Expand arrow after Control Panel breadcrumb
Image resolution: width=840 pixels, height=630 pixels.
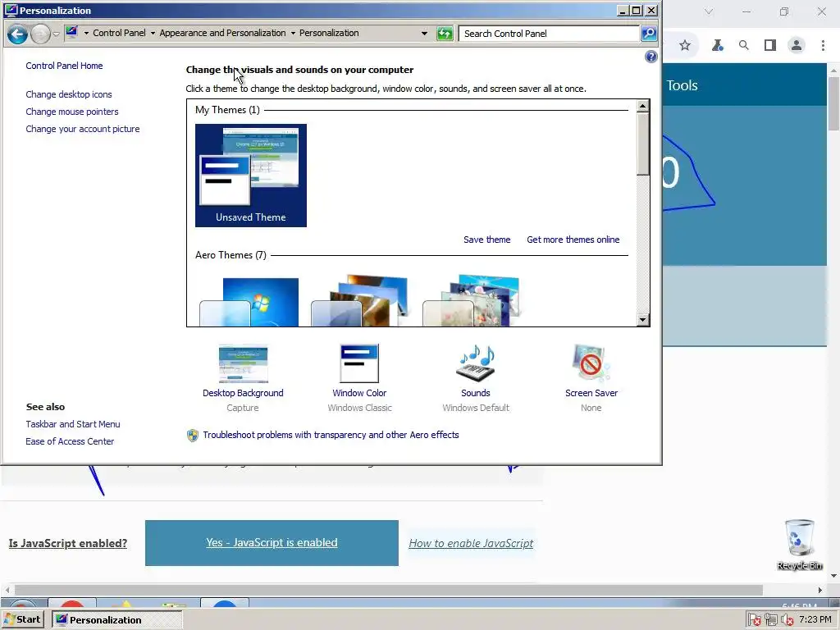click(153, 33)
